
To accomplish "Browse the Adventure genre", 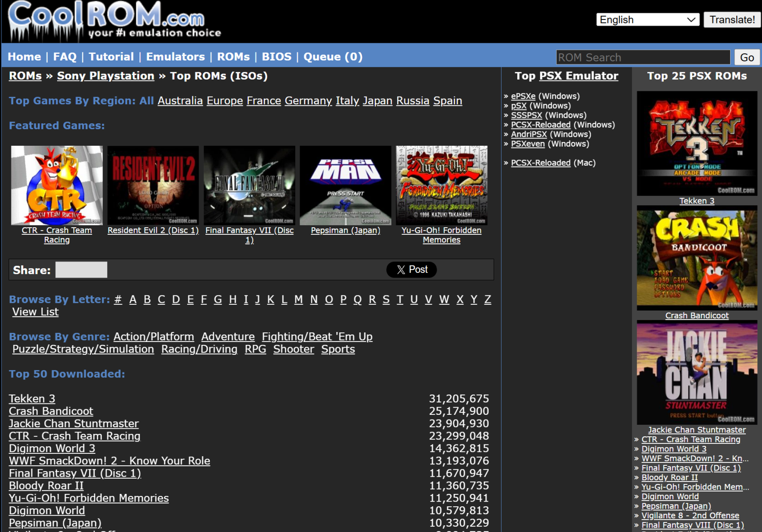I will pyautogui.click(x=228, y=337).
